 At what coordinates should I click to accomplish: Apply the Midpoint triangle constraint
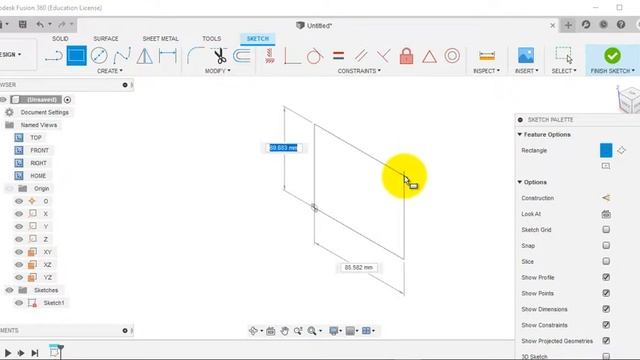(429, 56)
